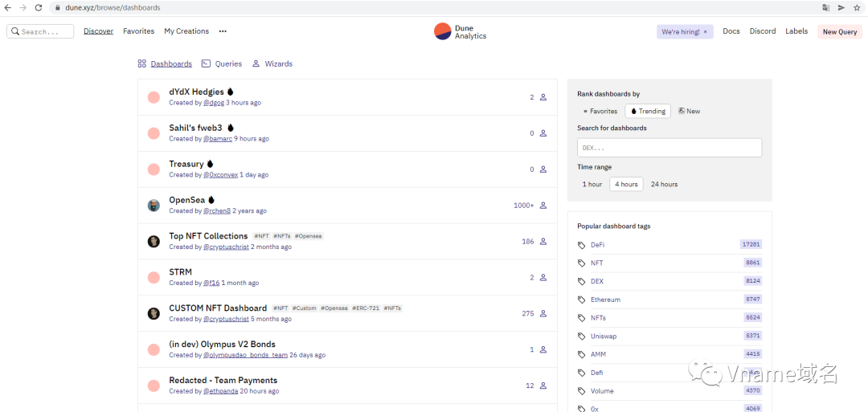Open the Discover menu item

tap(99, 31)
